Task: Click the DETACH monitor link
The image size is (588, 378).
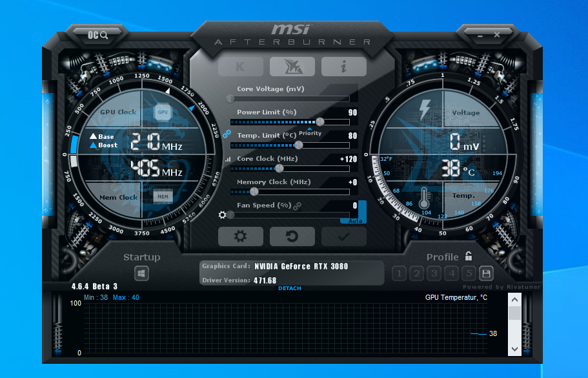Action: pyautogui.click(x=290, y=288)
